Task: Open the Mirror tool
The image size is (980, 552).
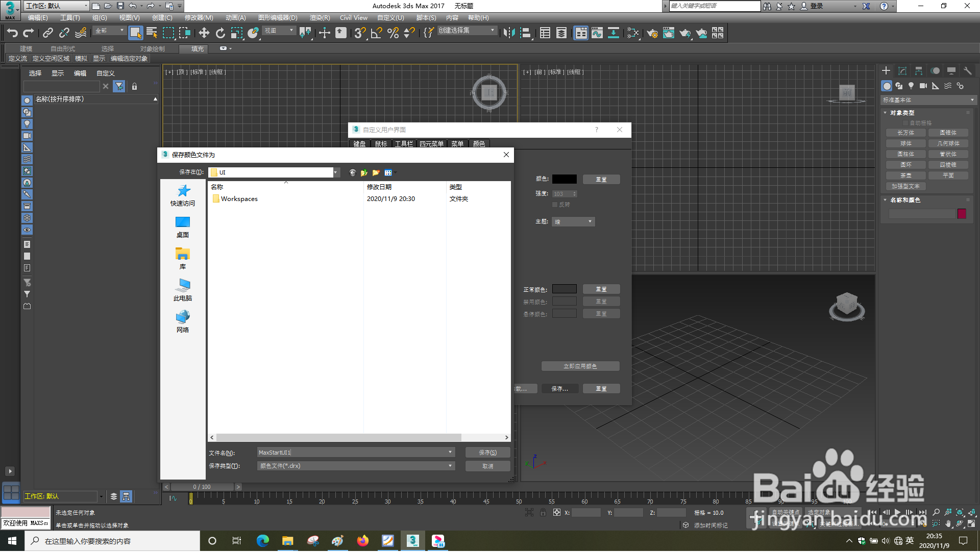Action: tap(508, 33)
